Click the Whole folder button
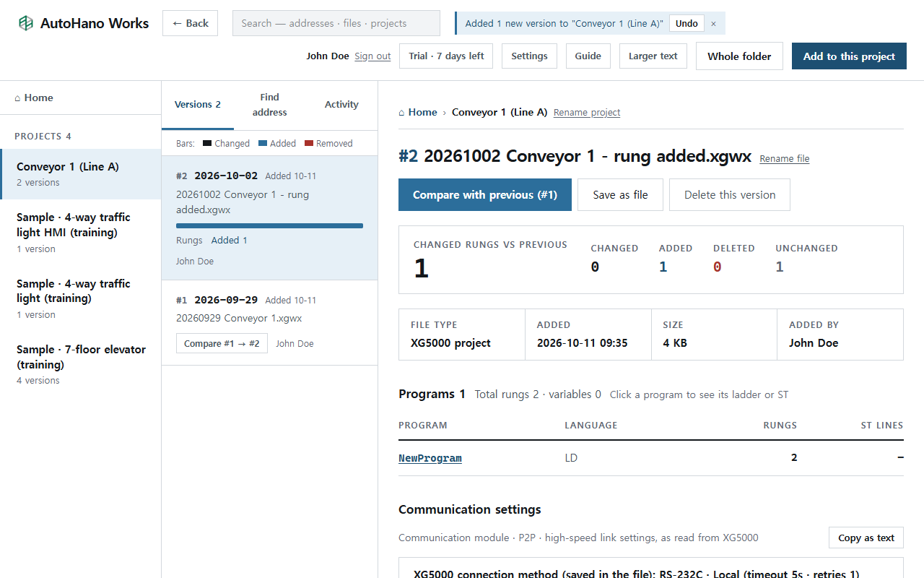The image size is (924, 578). click(x=739, y=56)
